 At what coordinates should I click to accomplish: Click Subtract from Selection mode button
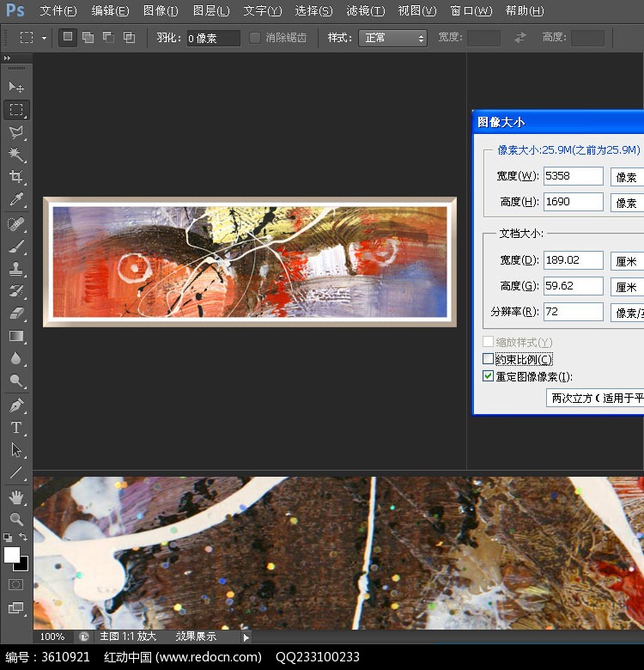(108, 38)
